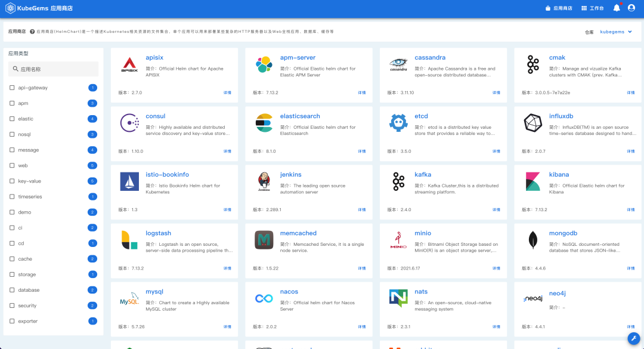
Task: Open 详情 for the kafka card
Action: pyautogui.click(x=496, y=209)
